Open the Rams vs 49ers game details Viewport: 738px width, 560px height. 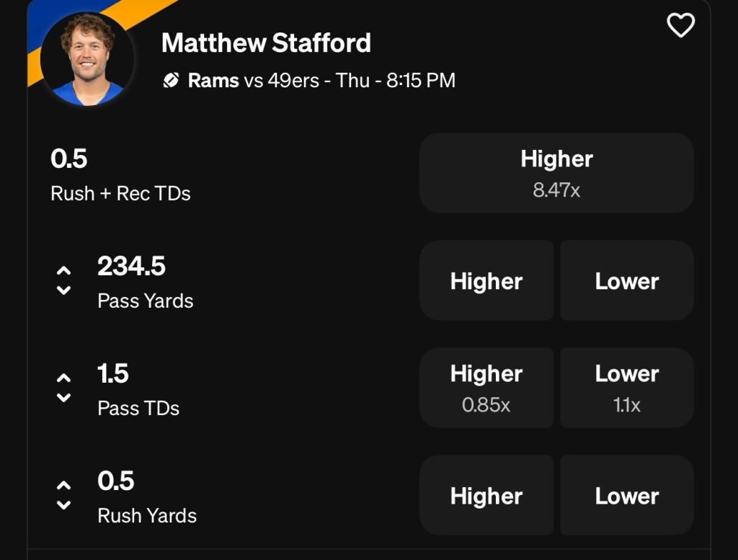[x=321, y=81]
